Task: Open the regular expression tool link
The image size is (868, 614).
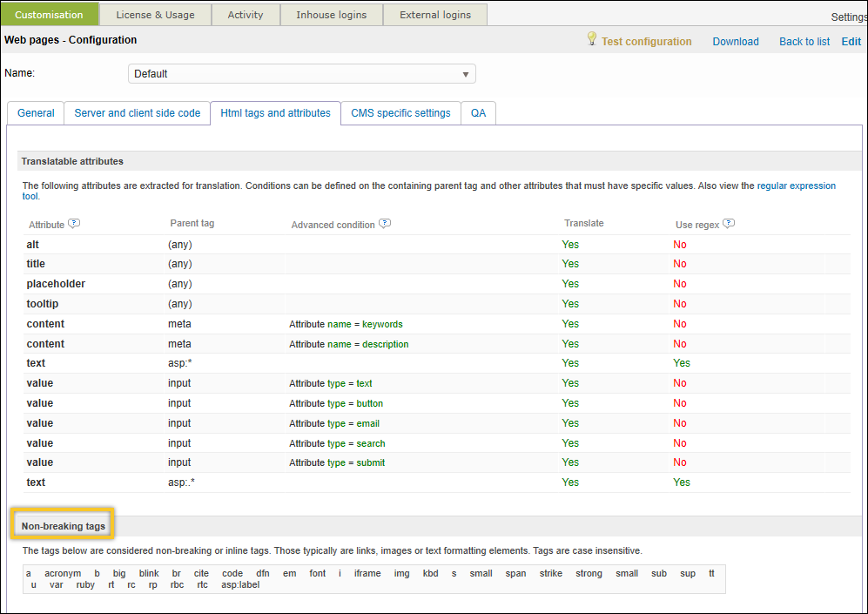Action: pos(796,186)
